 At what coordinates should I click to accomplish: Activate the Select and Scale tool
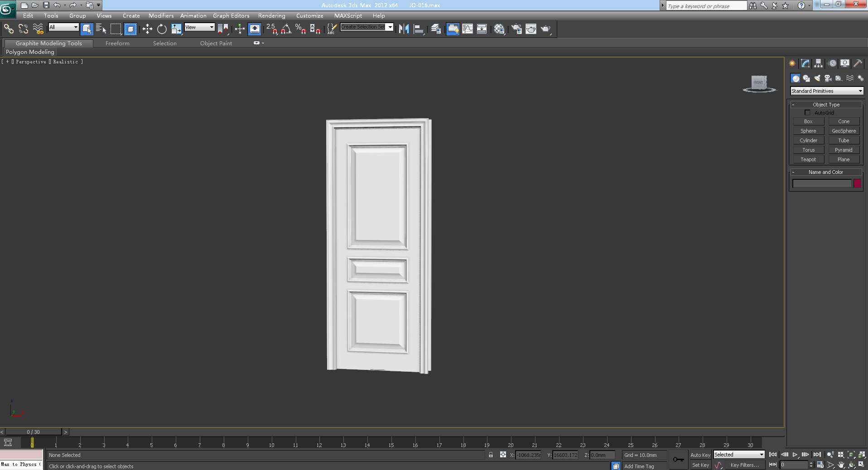(176, 29)
